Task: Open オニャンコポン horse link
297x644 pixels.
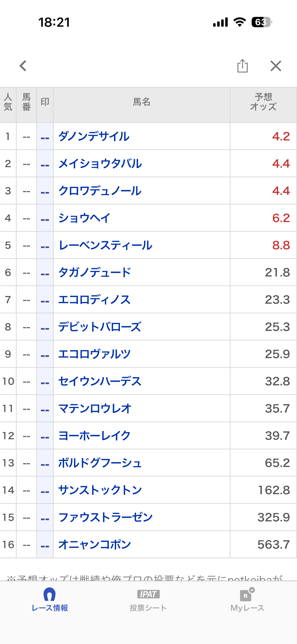Action: pyautogui.click(x=94, y=545)
